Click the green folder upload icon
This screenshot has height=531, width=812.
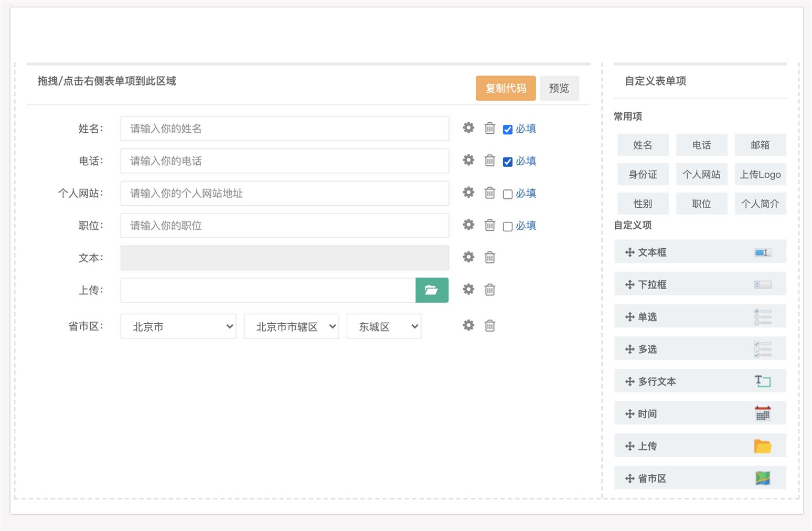pyautogui.click(x=432, y=290)
